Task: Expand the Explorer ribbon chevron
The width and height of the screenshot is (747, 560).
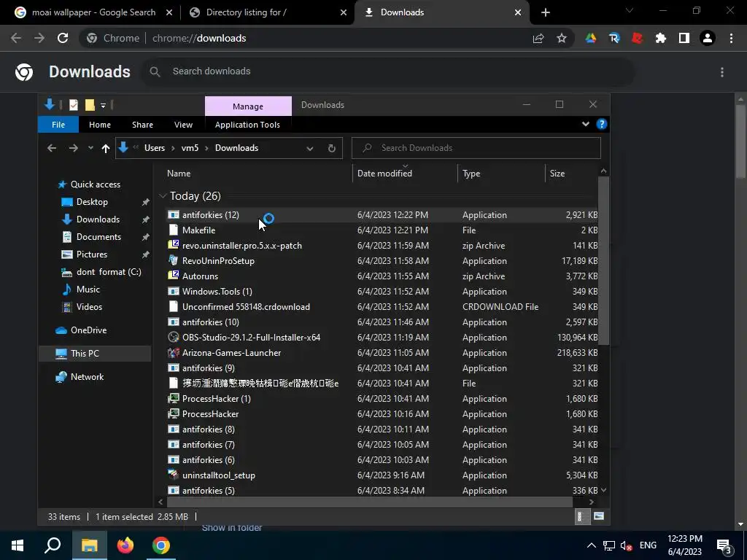Action: point(586,124)
